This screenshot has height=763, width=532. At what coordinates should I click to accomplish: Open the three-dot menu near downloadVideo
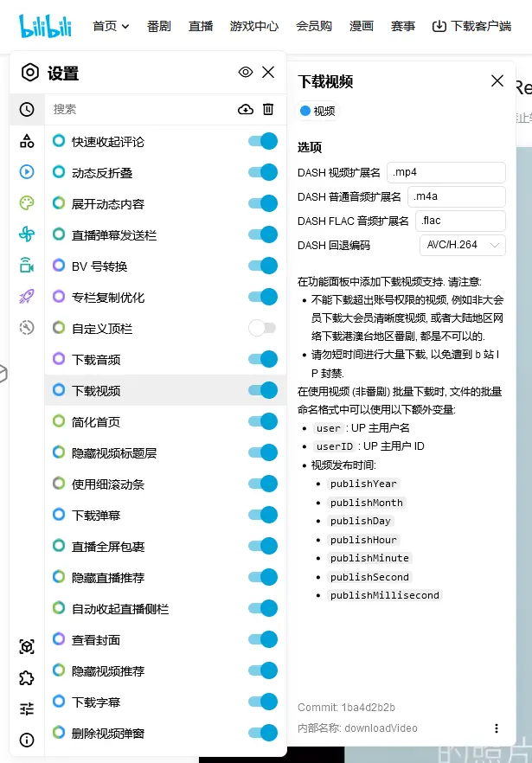click(x=497, y=728)
